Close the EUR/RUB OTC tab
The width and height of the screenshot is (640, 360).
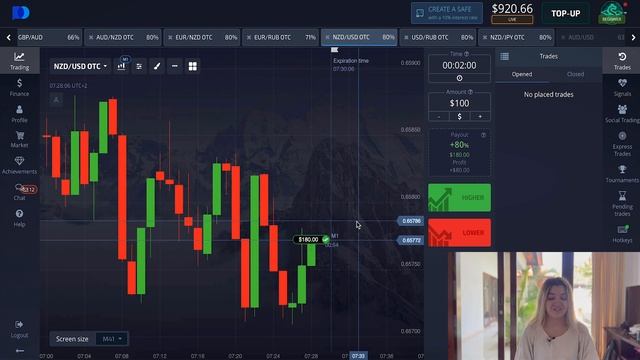pos(249,38)
